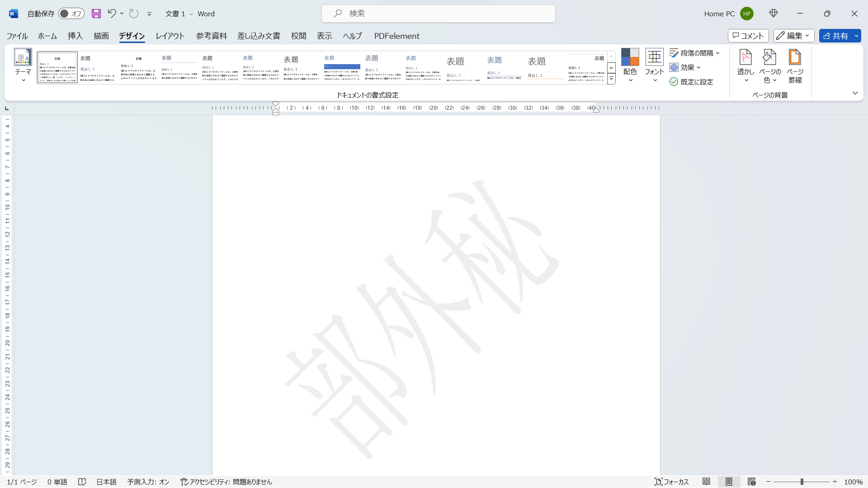
Task: Enable フォーカス focus mode
Action: pyautogui.click(x=671, y=482)
